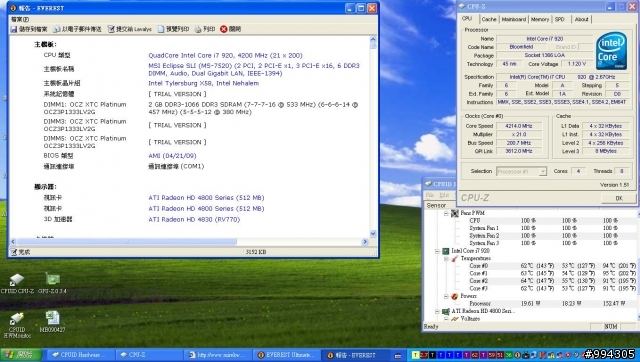The image size is (640, 362).
Task: Switch to CPUID Hardware Monitor taskbar button
Action: pos(80,355)
